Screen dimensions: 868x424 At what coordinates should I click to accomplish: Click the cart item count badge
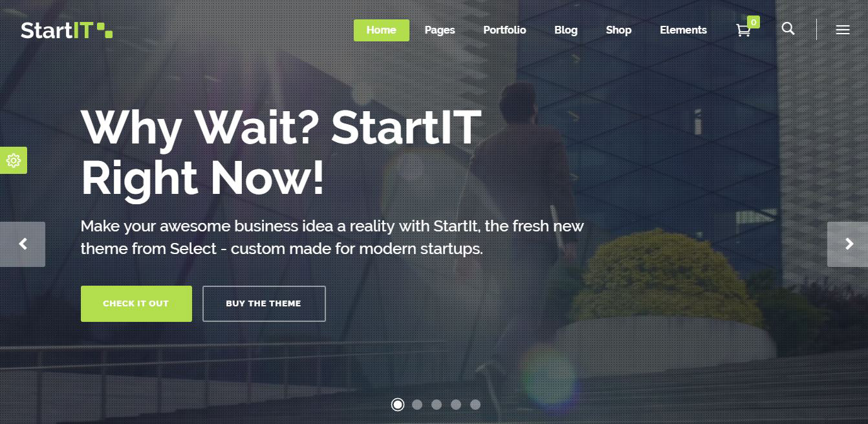tap(753, 22)
